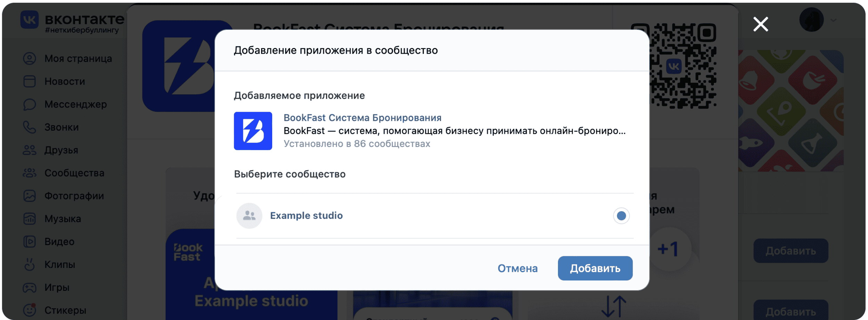Click the Звонки phone icon
Screen dimensions: 868x320
point(30,127)
